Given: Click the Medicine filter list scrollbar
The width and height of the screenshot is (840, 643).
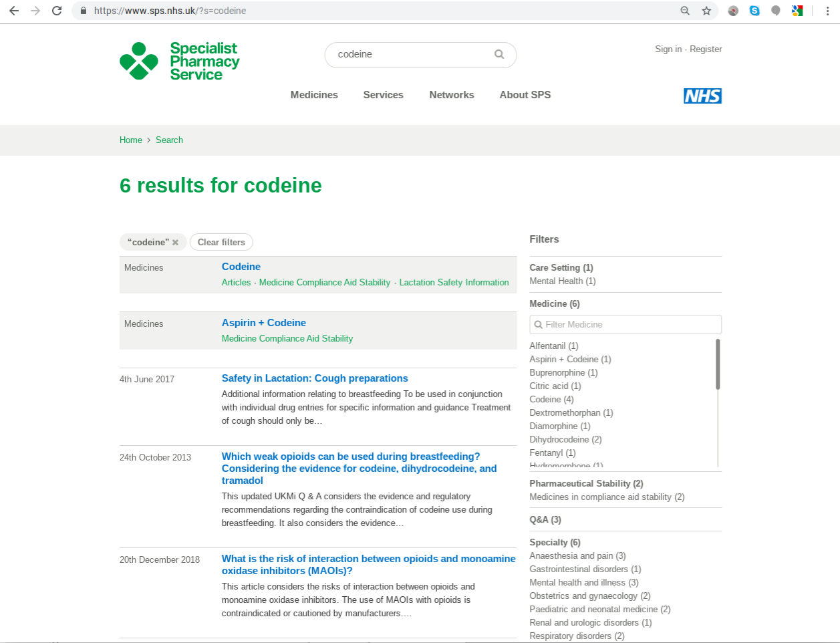Looking at the screenshot, I should coord(718,364).
